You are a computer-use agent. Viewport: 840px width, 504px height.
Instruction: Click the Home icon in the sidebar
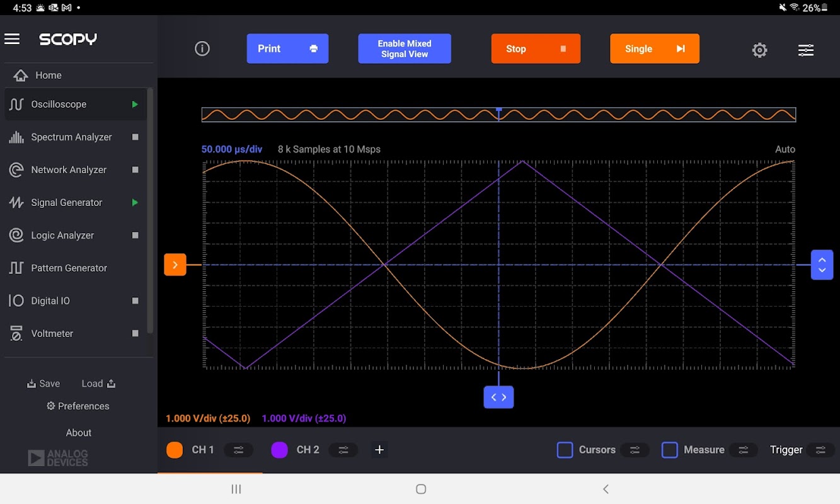[x=21, y=76]
